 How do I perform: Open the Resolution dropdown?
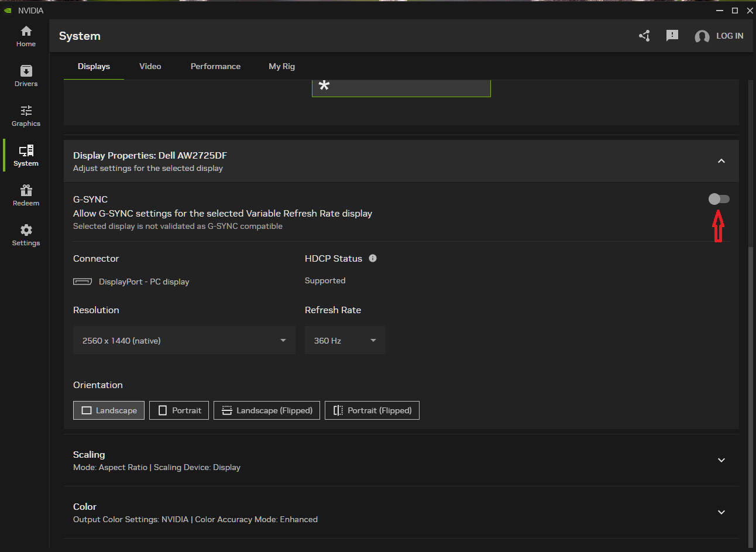[x=184, y=340]
